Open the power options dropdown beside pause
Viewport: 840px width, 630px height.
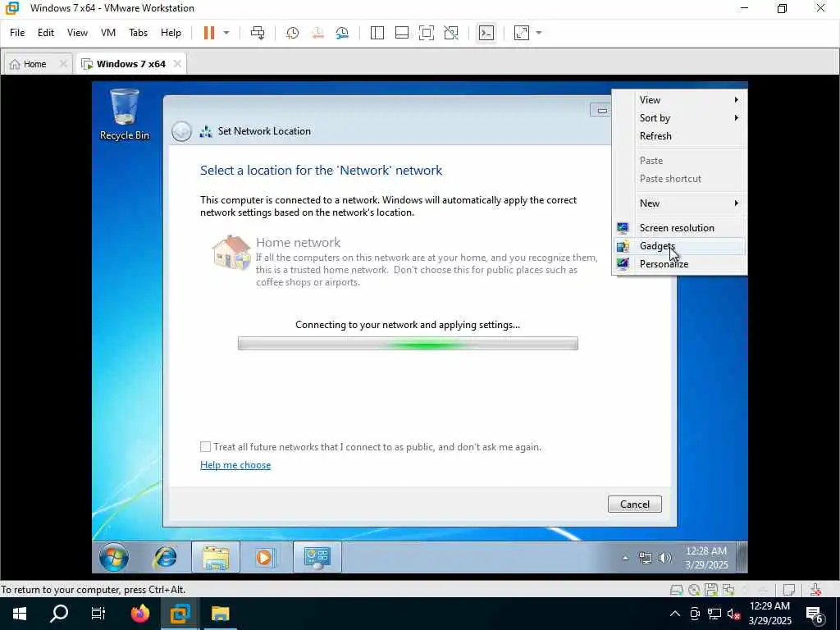click(x=226, y=33)
